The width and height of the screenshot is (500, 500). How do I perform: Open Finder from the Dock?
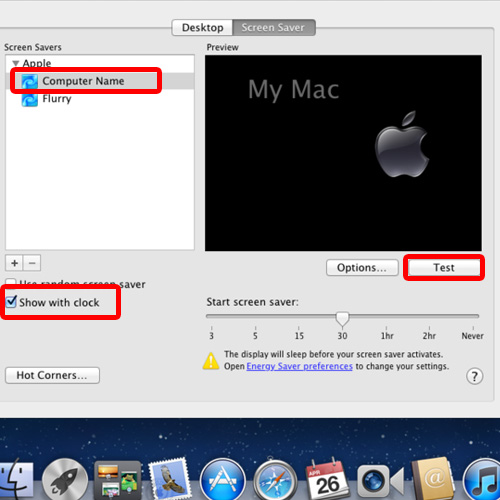16,479
